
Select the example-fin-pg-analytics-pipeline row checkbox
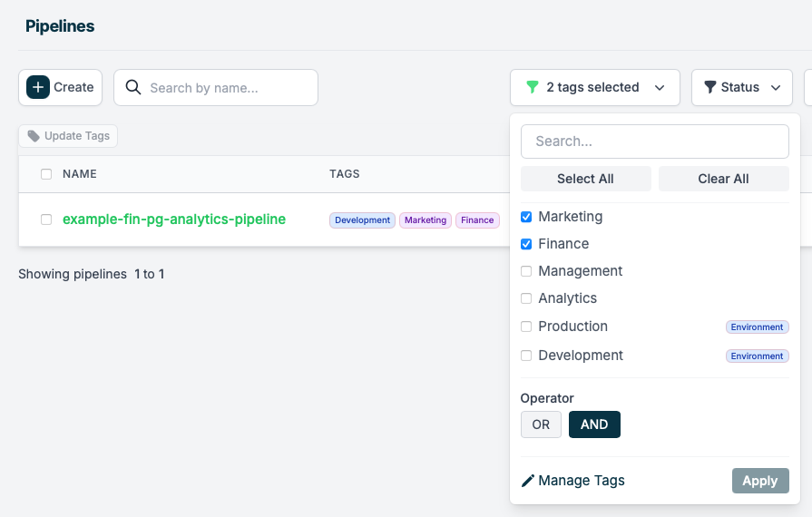tap(46, 219)
